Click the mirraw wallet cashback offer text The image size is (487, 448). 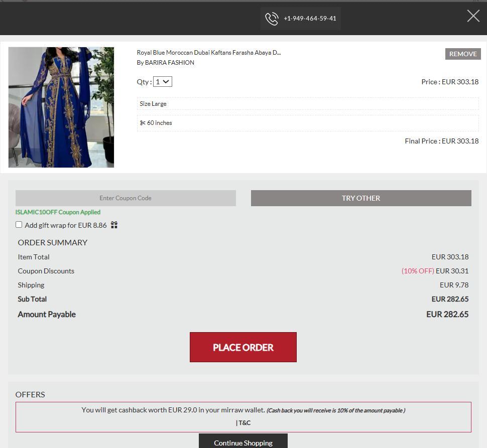(x=173, y=410)
